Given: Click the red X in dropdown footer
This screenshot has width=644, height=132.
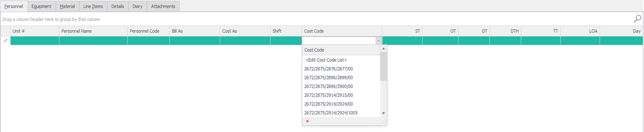Looking at the screenshot, I should [x=308, y=121].
